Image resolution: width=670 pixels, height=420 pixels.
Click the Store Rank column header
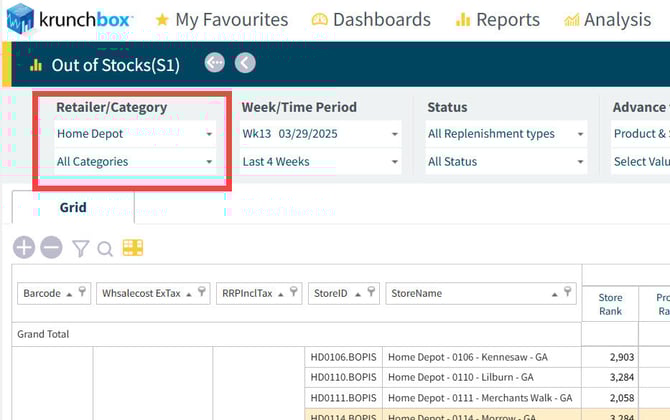click(610, 304)
